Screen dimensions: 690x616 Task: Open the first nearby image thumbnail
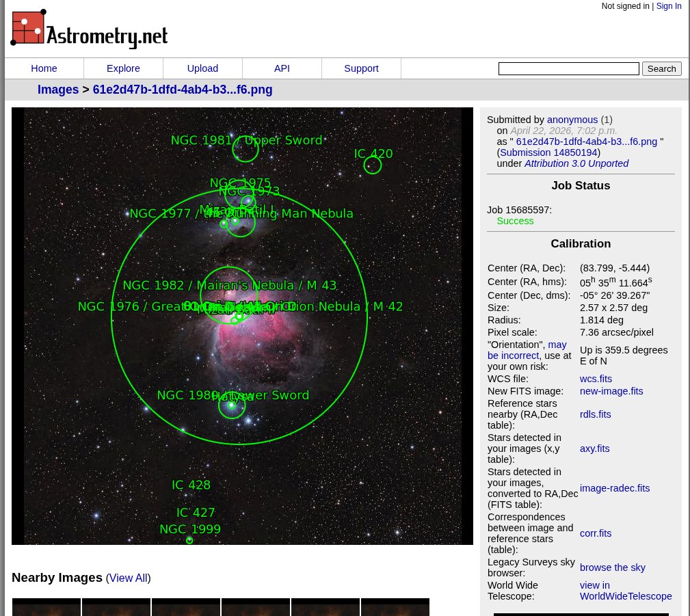click(x=46, y=607)
